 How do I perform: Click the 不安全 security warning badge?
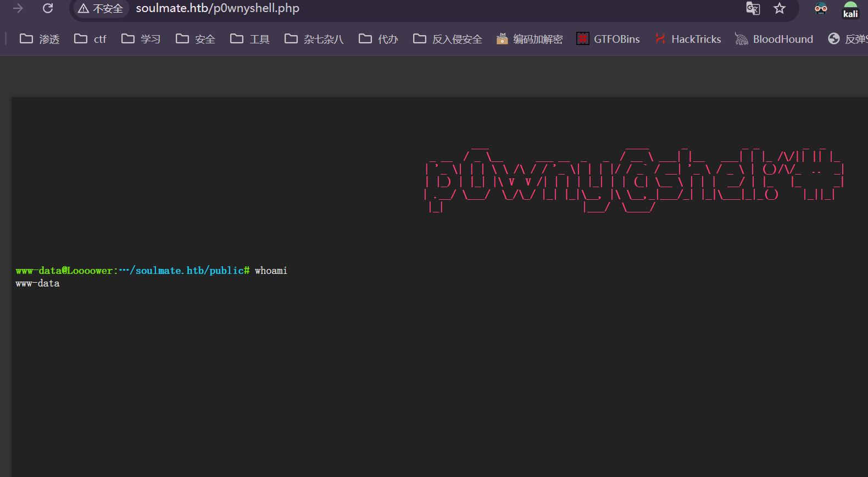point(101,9)
